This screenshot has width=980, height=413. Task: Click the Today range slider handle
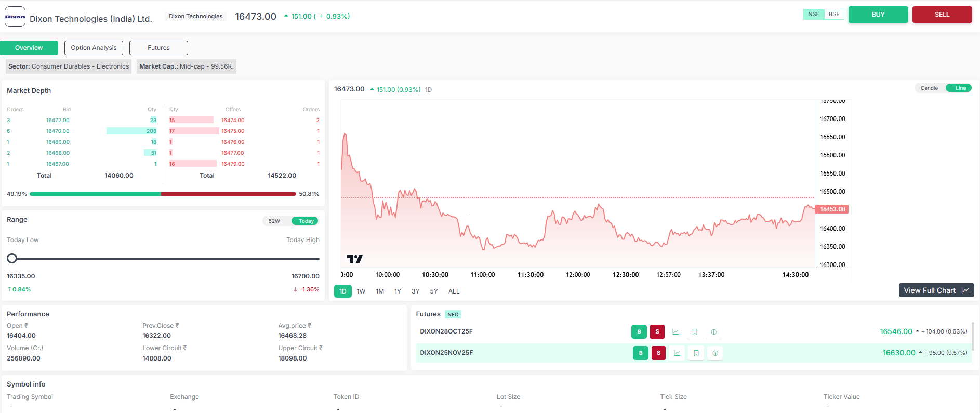(x=12, y=258)
